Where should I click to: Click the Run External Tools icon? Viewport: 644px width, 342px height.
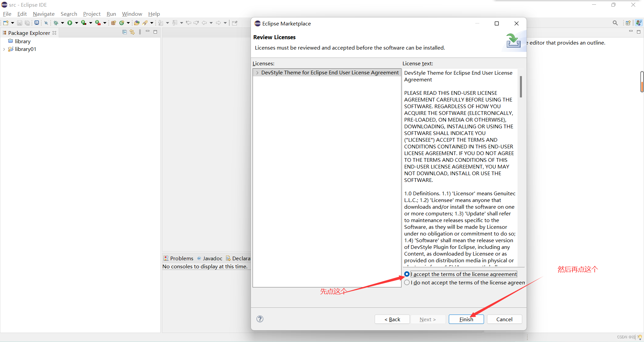click(98, 23)
